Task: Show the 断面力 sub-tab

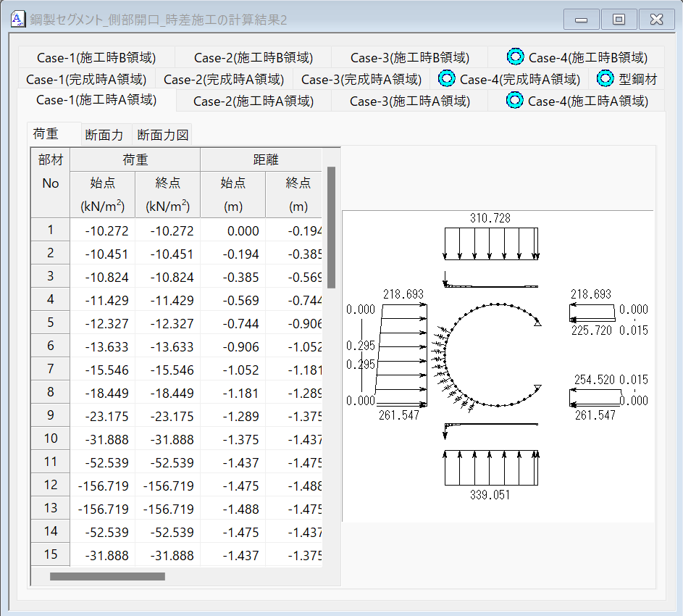Action: (x=104, y=135)
